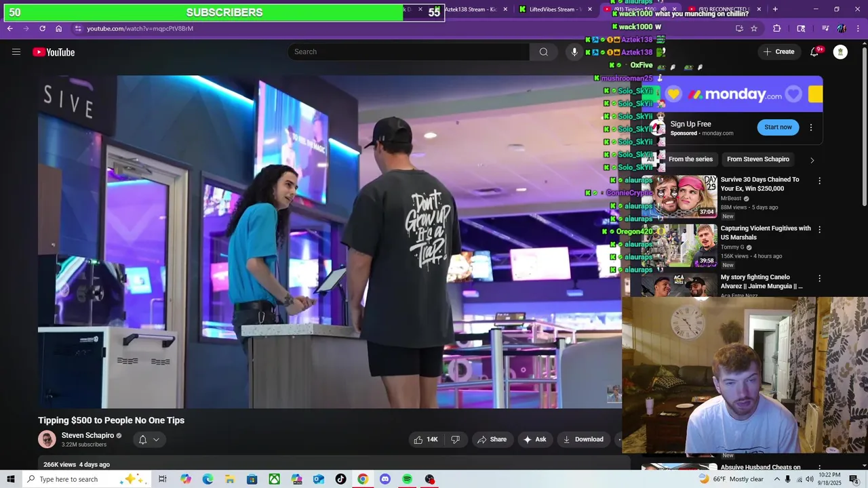Open Chrome media controls icon
Screen dimensions: 868x488
pyautogui.click(x=825, y=28)
